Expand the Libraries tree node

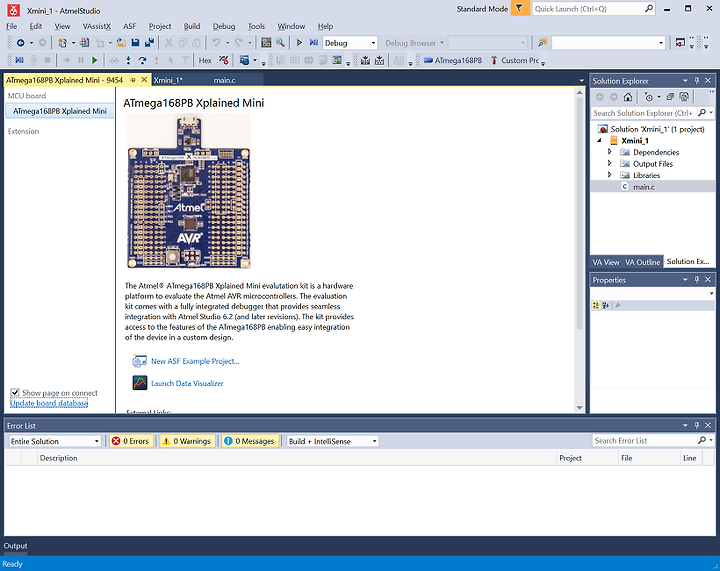click(609, 175)
